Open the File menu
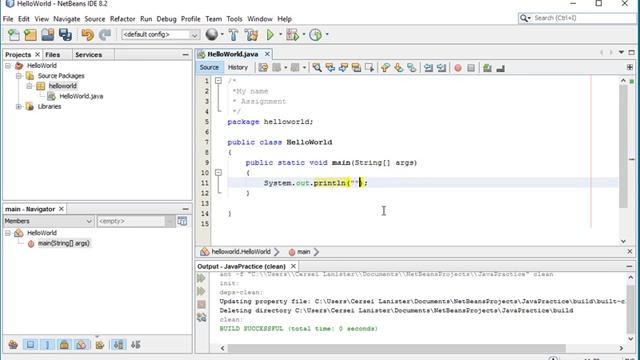Image resolution: width=640 pixels, height=360 pixels. pyautogui.click(x=8, y=19)
